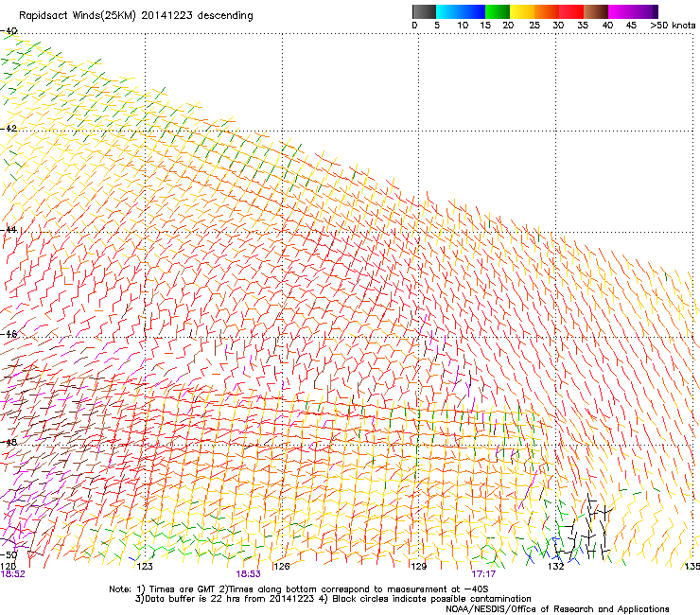Screen dimensions: 700x615
Task: Click the latitude label '-48'
Action: pos(9,442)
